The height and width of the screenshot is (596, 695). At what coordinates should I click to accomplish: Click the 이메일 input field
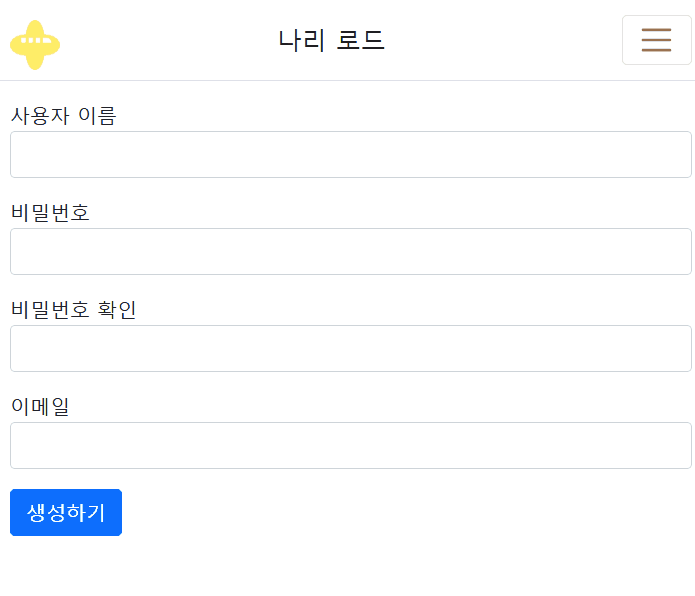point(351,445)
